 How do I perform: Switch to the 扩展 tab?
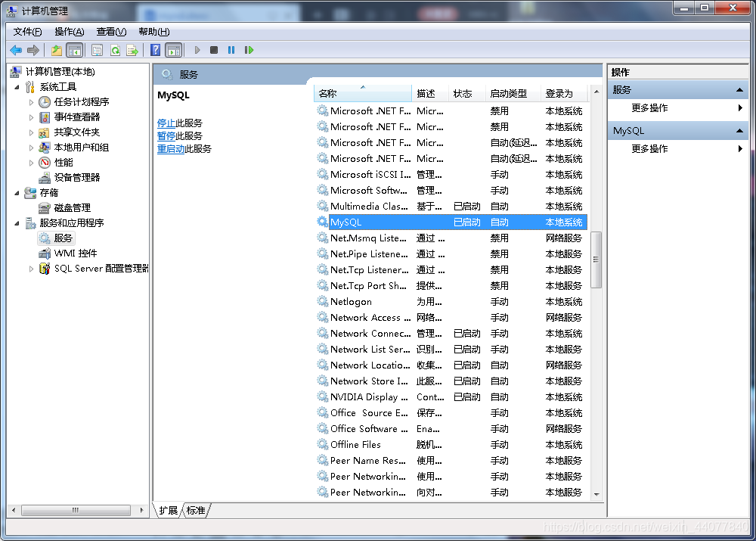[169, 511]
